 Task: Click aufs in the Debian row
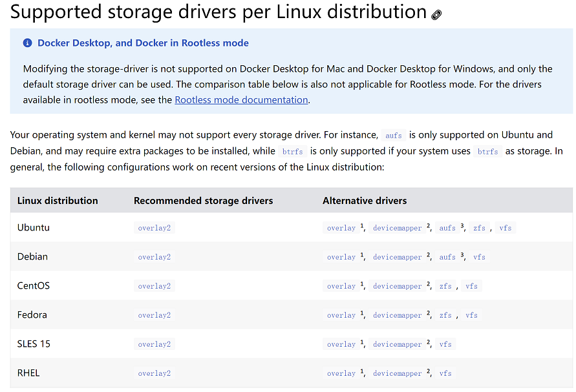[447, 257]
